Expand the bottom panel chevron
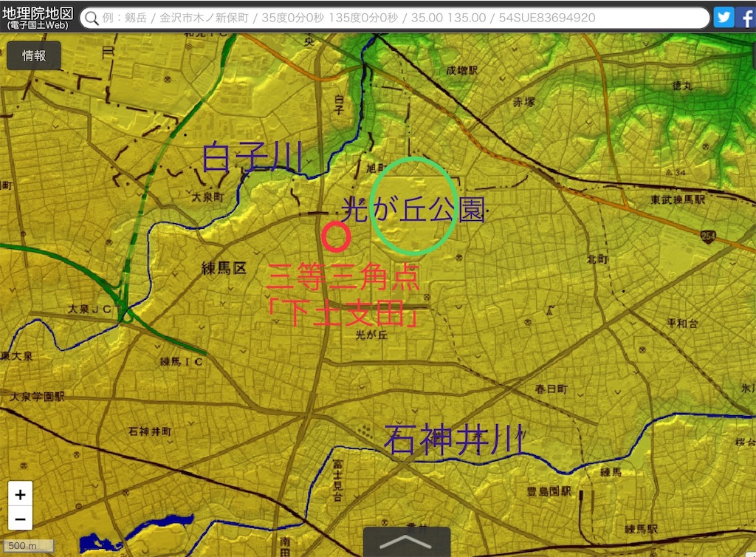Image resolution: width=756 pixels, height=557 pixels. click(x=405, y=542)
